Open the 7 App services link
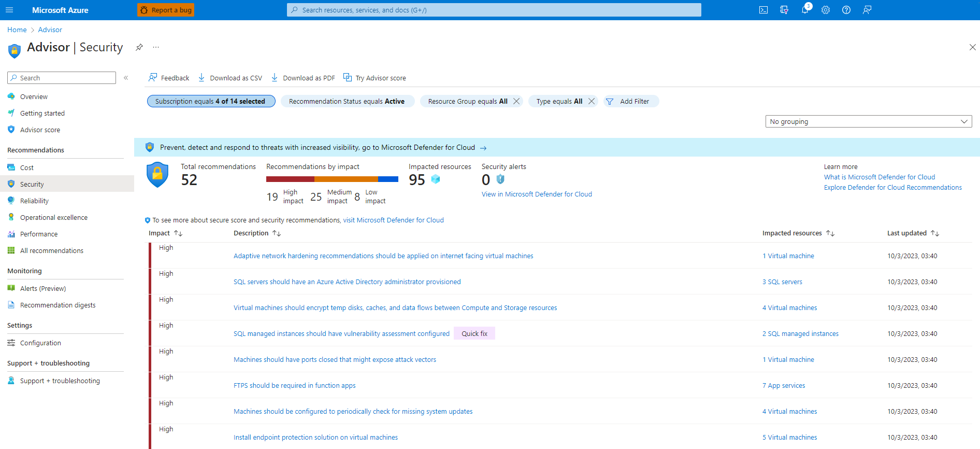Viewport: 980px width, 449px height. [784, 385]
